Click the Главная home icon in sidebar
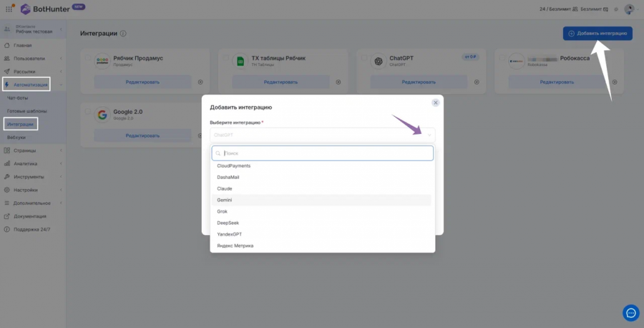 pos(6,45)
